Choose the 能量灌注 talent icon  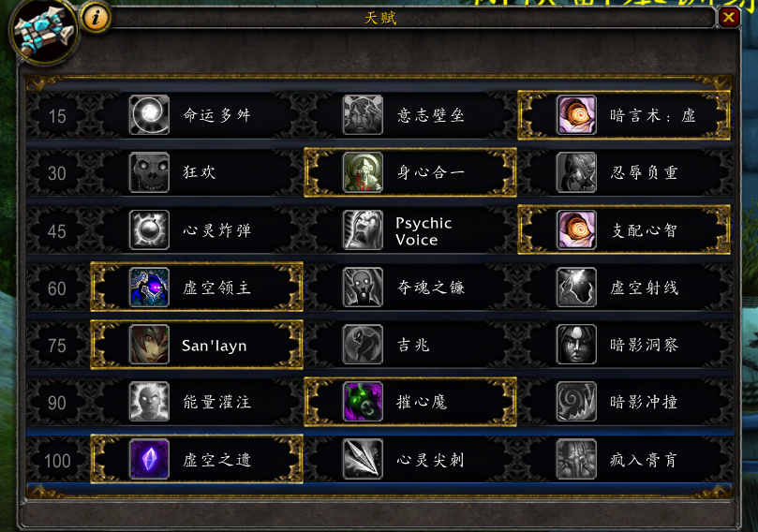149,402
